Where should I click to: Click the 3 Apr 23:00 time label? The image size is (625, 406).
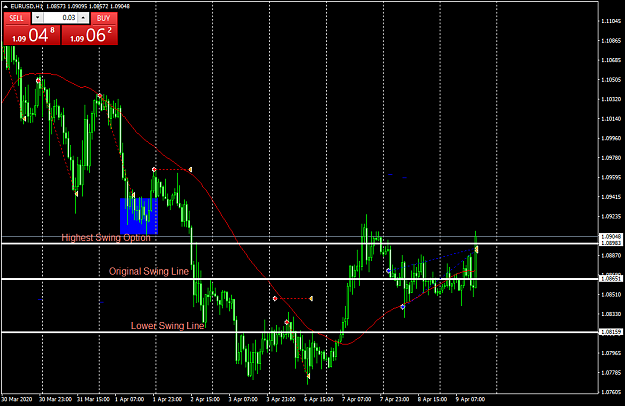[281, 399]
